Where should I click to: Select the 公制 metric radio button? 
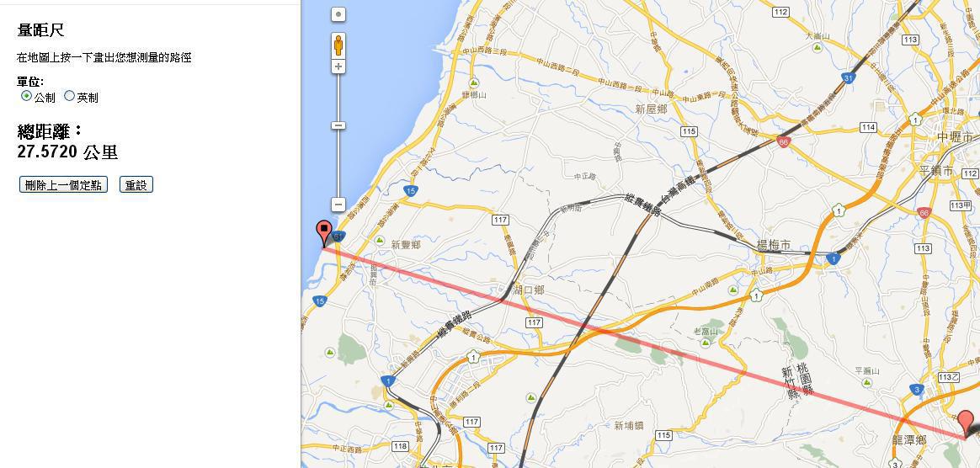coord(25,96)
